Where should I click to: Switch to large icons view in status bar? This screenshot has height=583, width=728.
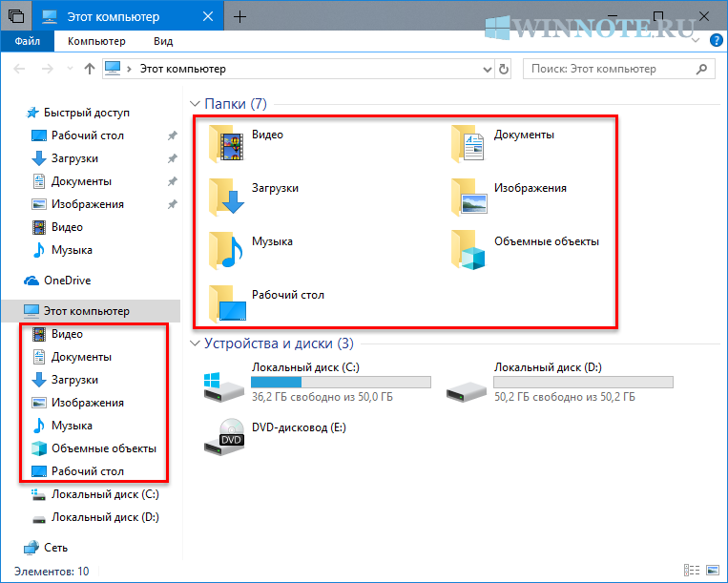coord(712,570)
